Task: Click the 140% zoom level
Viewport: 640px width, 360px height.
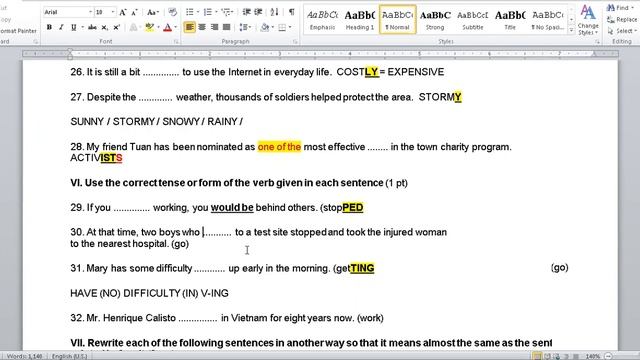Action: tap(593, 356)
